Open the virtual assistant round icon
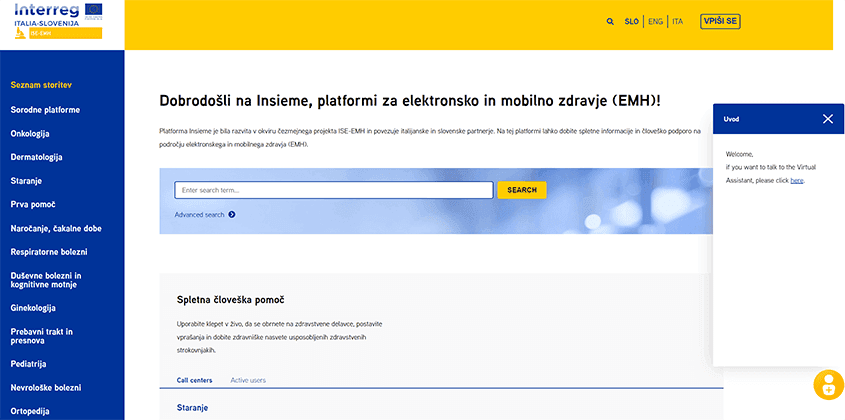845x420 pixels. [x=828, y=385]
